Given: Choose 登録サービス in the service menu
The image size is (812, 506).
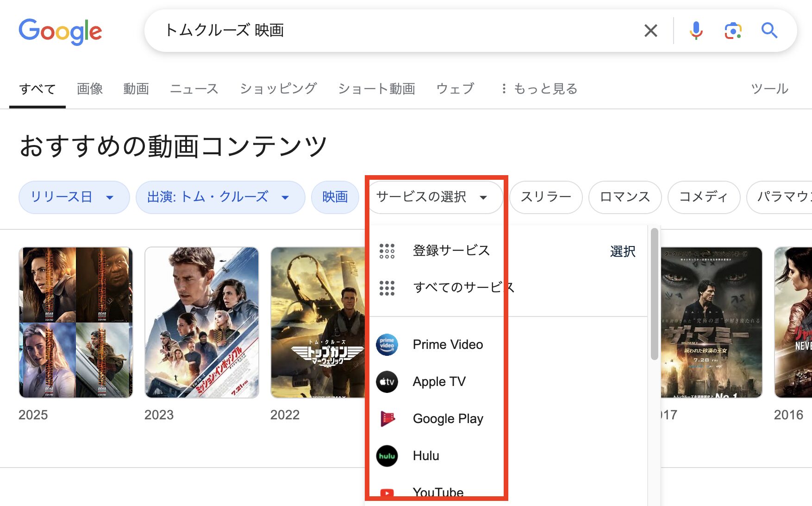Looking at the screenshot, I should (x=451, y=251).
